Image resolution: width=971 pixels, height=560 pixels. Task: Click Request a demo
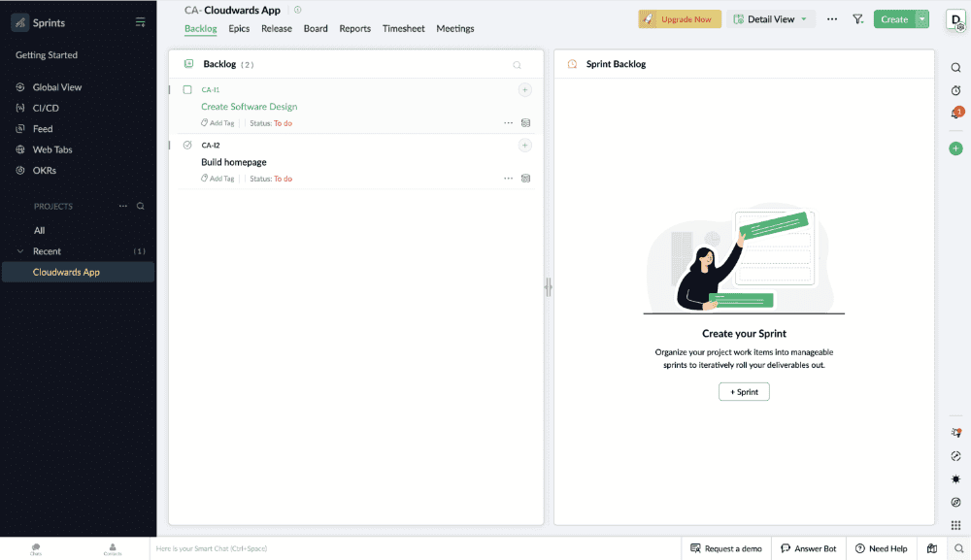pyautogui.click(x=725, y=548)
